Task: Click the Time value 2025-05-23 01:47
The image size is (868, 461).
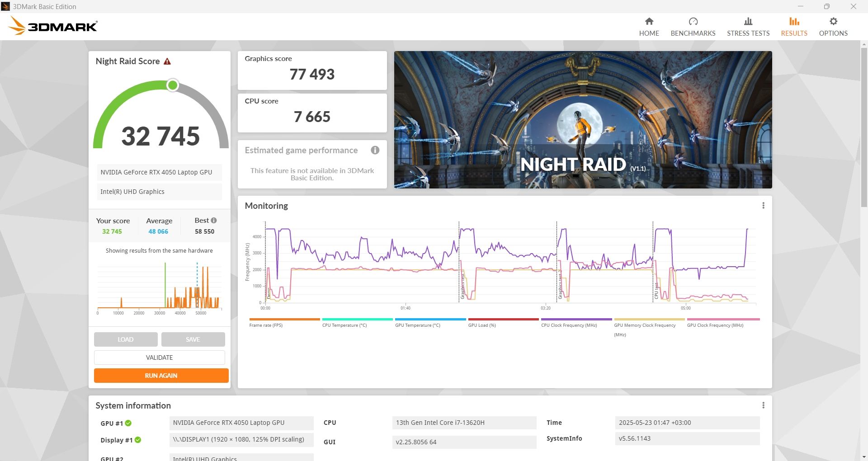Action: tap(687, 423)
